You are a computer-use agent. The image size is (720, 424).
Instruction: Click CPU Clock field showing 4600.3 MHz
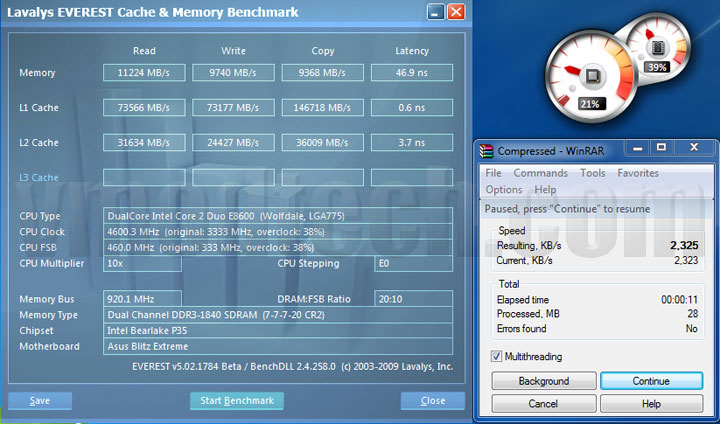click(278, 232)
